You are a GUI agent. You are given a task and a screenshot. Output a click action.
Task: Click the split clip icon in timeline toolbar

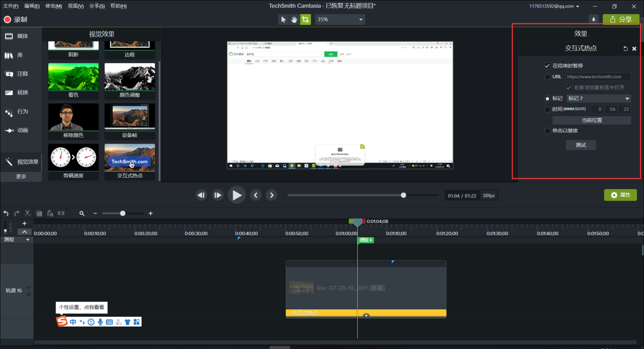(61, 213)
